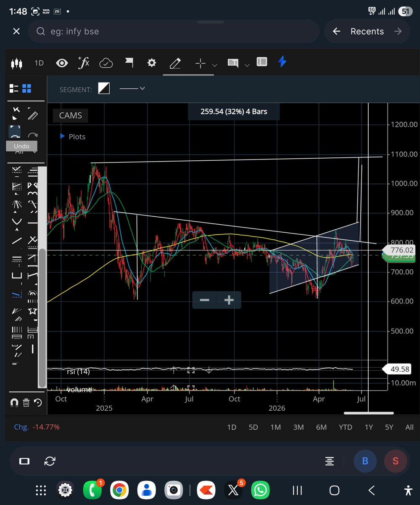
Task: Maximize the volume pane
Action: 191,388
